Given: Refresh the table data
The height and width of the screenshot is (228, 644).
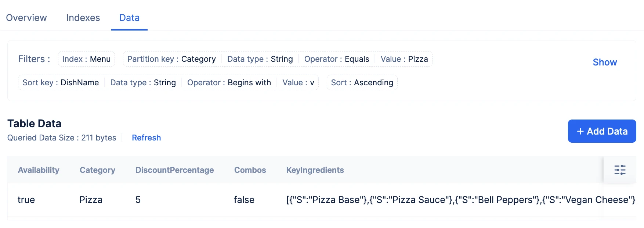Looking at the screenshot, I should 146,138.
